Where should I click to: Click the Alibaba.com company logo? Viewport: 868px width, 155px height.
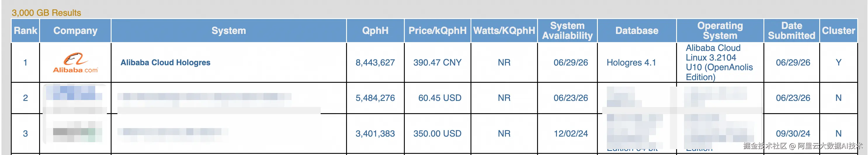pos(75,63)
